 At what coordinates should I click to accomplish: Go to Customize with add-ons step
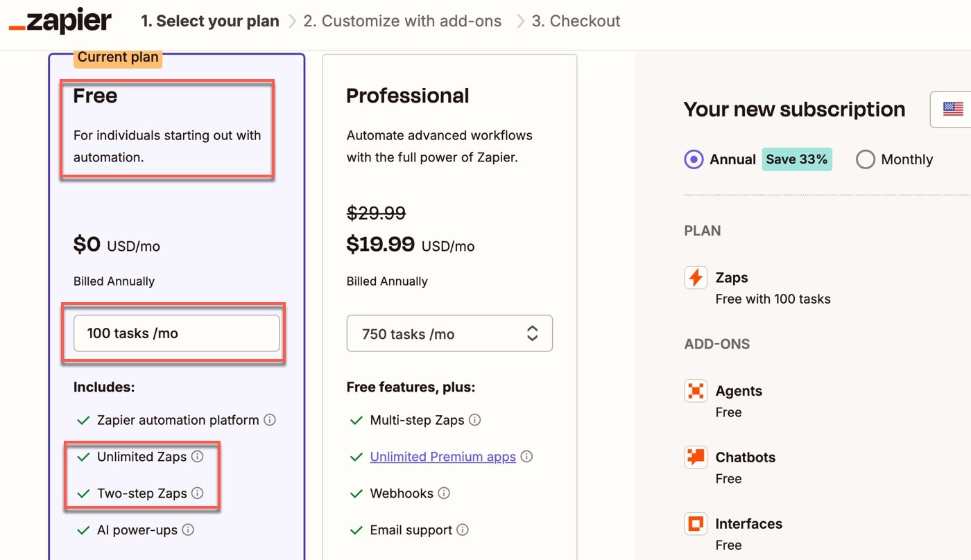click(402, 21)
